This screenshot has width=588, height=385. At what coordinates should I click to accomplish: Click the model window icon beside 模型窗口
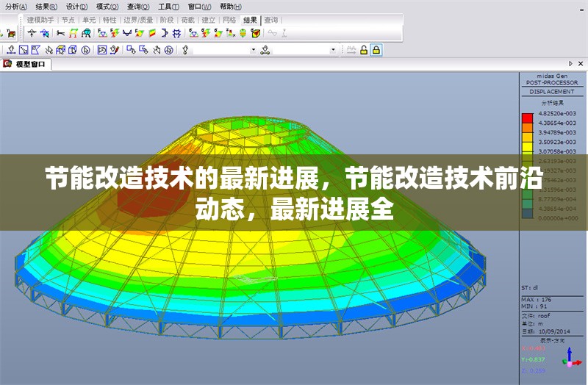pyautogui.click(x=7, y=64)
